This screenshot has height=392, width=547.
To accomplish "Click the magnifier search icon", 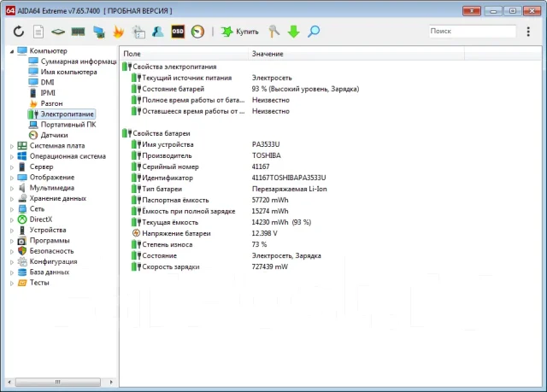I will click(314, 32).
